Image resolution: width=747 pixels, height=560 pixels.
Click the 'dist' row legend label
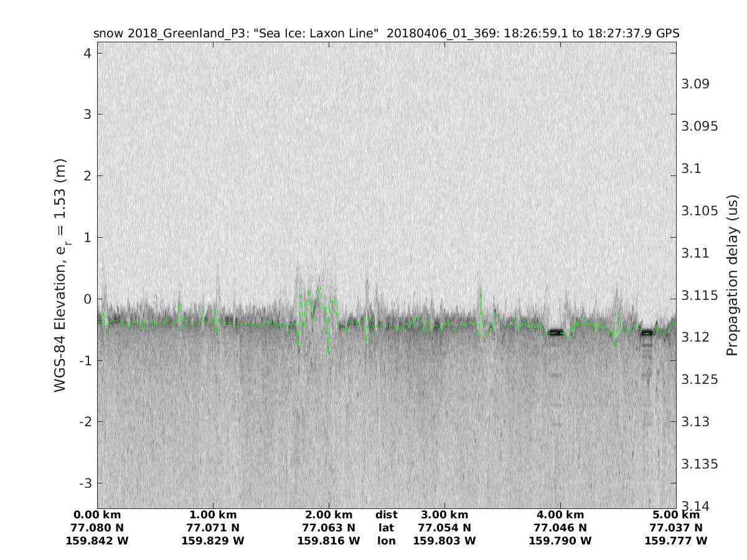[386, 515]
